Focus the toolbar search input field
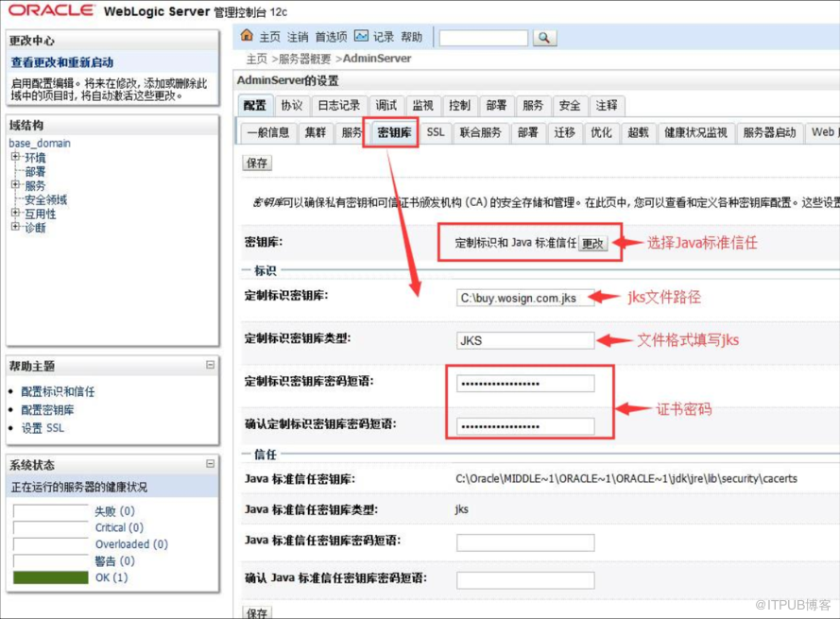 pos(484,38)
